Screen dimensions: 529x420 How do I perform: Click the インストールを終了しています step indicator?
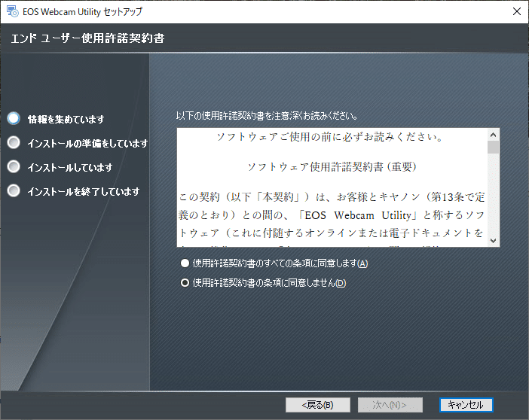[14, 190]
